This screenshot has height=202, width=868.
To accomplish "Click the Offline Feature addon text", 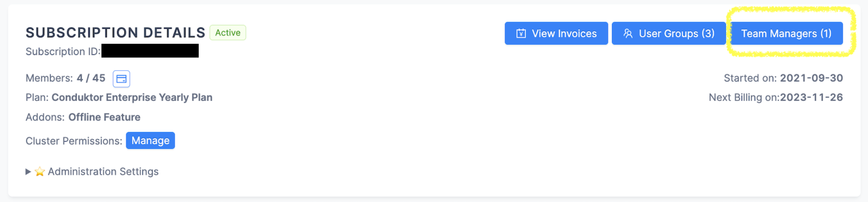I will click(104, 117).
